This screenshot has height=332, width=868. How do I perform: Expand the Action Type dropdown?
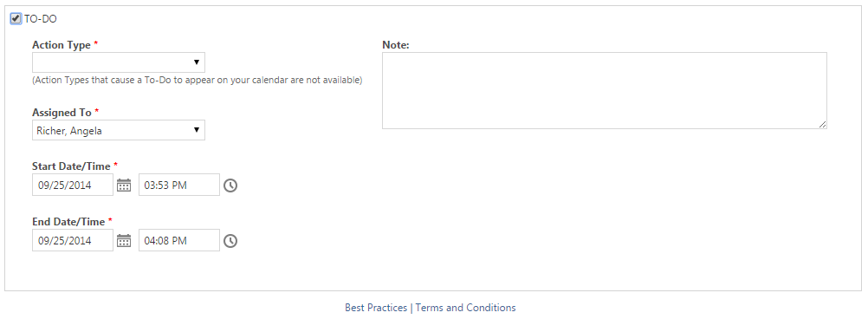[x=119, y=62]
